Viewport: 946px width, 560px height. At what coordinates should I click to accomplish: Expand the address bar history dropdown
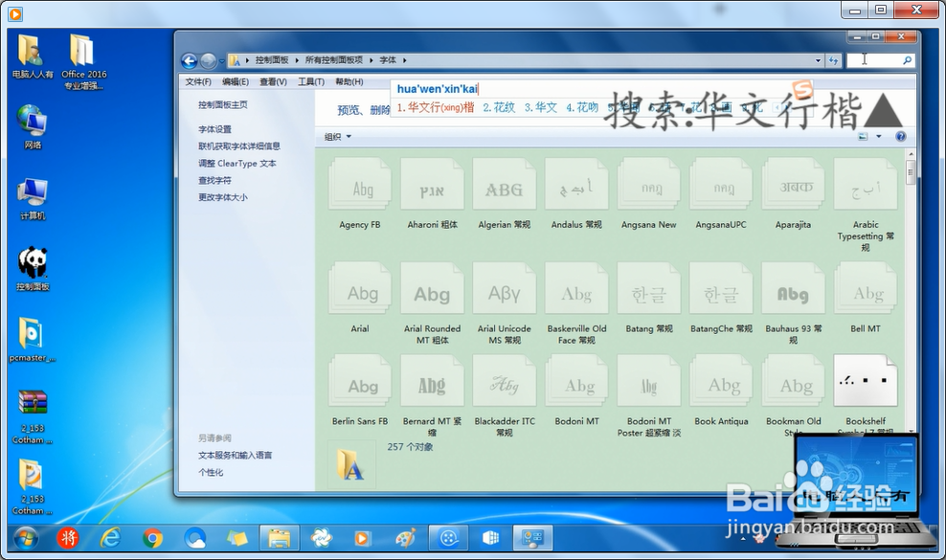818,60
